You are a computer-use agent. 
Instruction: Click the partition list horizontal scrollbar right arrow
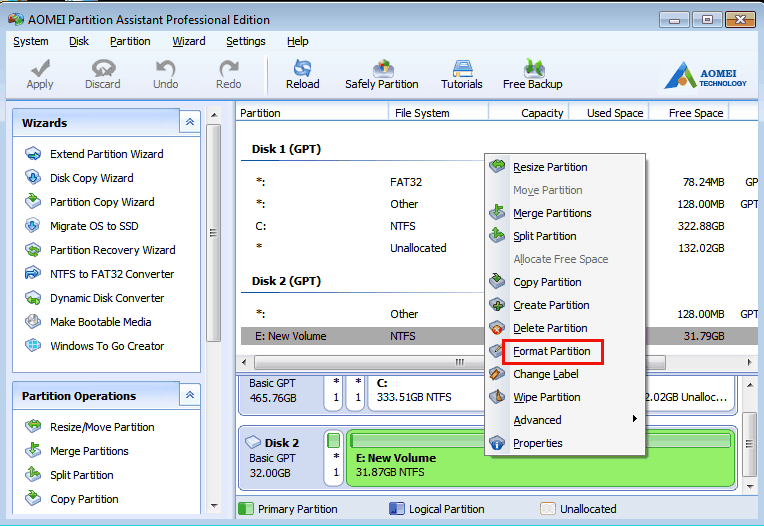point(750,362)
